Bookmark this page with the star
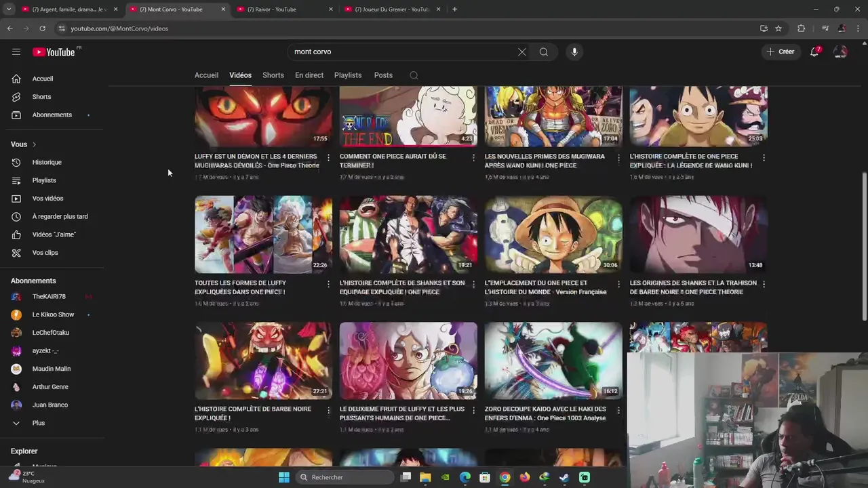 point(778,28)
